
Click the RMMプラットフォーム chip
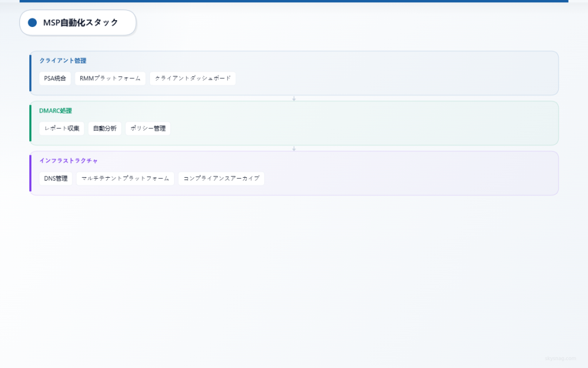[x=110, y=78]
